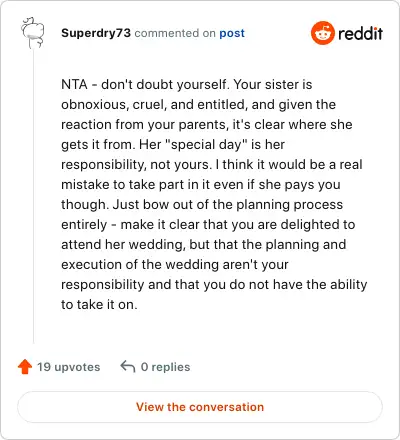
Task: Click the line starting "though. Just bow out"
Action: point(202,204)
